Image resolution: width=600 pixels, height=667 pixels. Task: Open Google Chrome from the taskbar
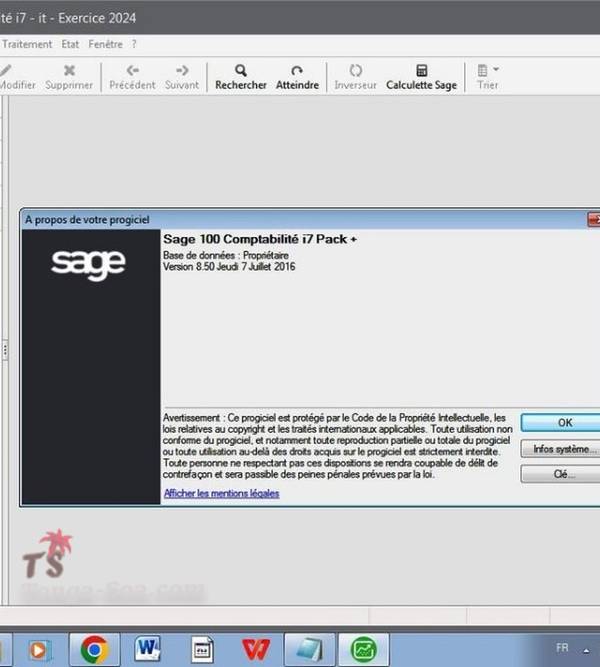[x=95, y=648]
